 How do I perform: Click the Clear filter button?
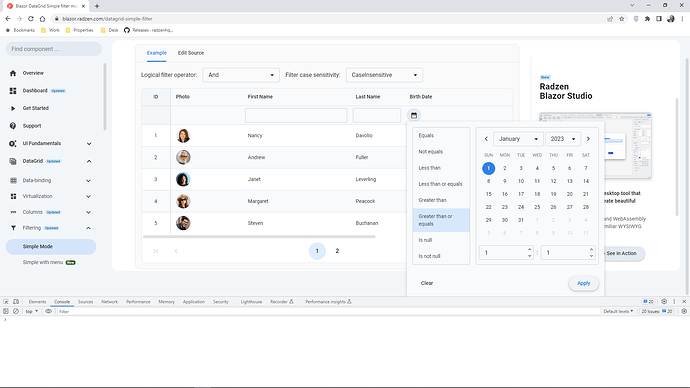[427, 283]
